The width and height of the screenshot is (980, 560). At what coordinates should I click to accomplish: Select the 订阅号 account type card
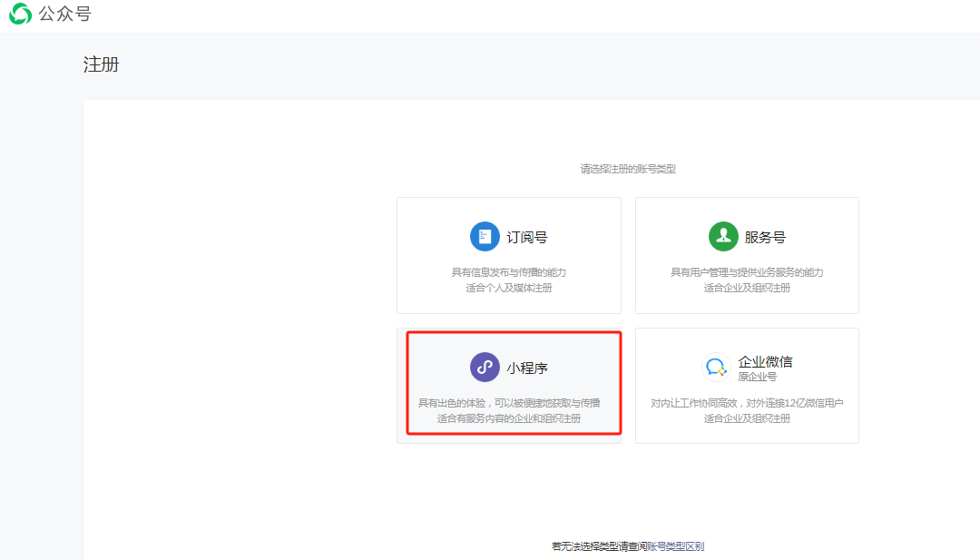pyautogui.click(x=509, y=256)
